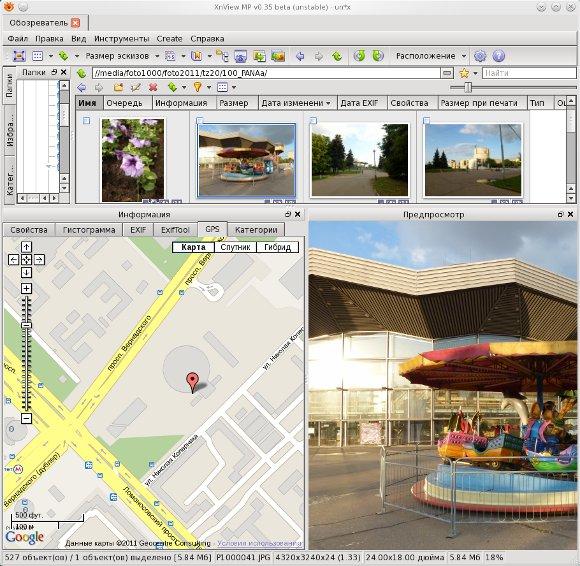This screenshot has width=580, height=566.
Task: Open the Расположение layout dropdown
Action: (464, 56)
